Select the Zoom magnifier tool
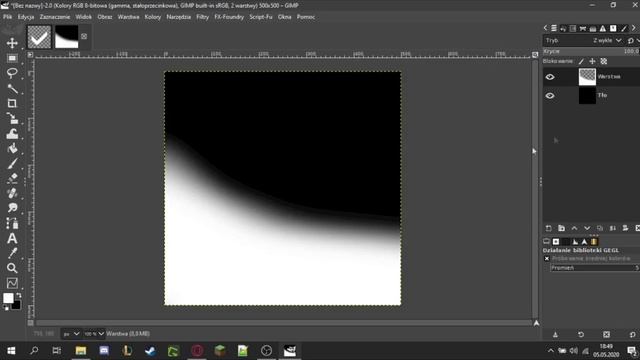The width and height of the screenshot is (640, 360). [x=12, y=268]
